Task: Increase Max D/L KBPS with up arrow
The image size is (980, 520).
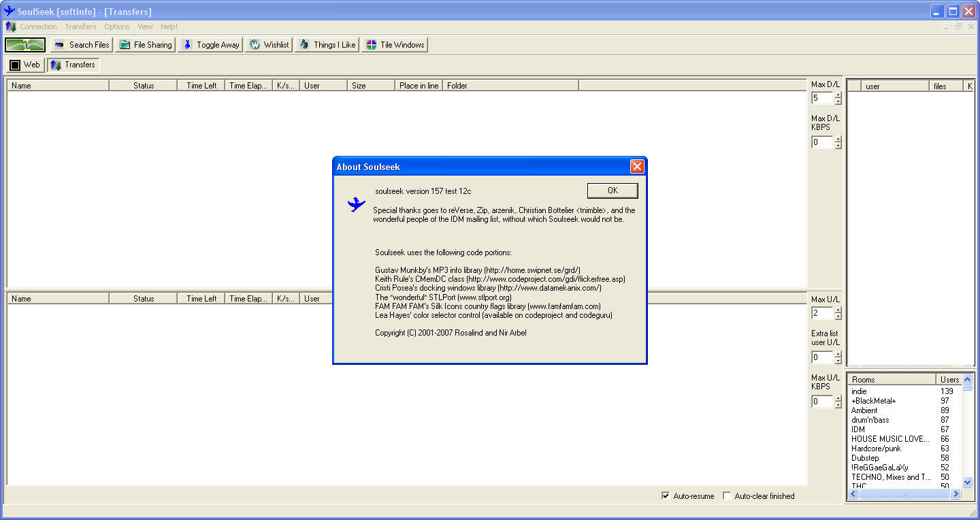Action: coord(838,140)
